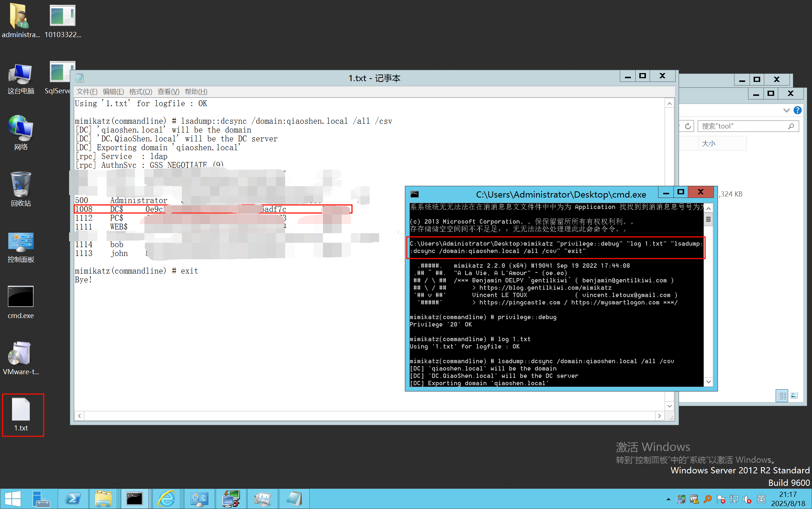Open the 查看(V) menu in Notepad

[x=168, y=92]
